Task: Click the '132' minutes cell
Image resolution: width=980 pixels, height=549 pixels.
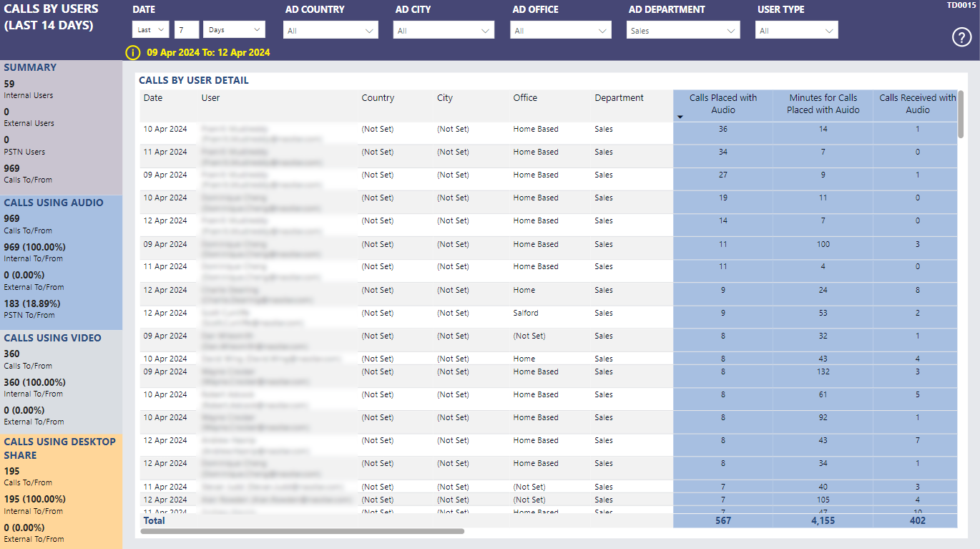Action: pyautogui.click(x=823, y=371)
